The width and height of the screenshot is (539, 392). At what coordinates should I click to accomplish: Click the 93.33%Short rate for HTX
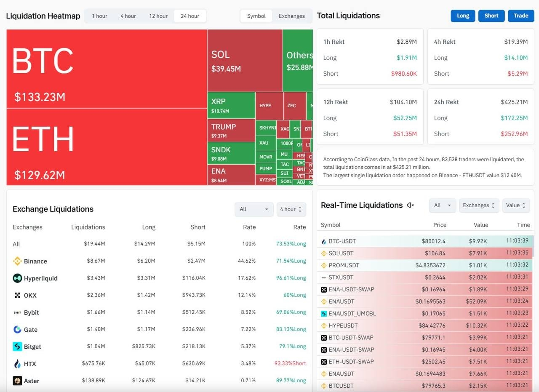coord(290,363)
